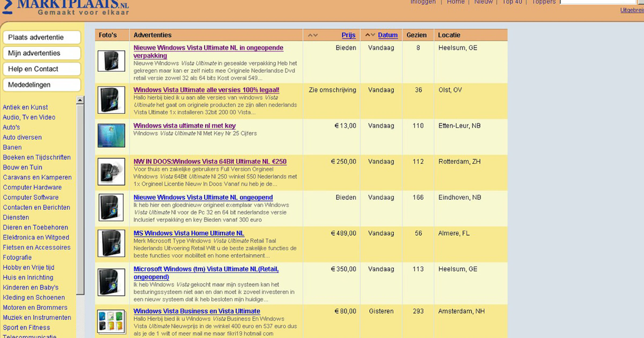Screen dimensions: 644x338
Task: Select Antiek en Kunst category
Action: 25,107
